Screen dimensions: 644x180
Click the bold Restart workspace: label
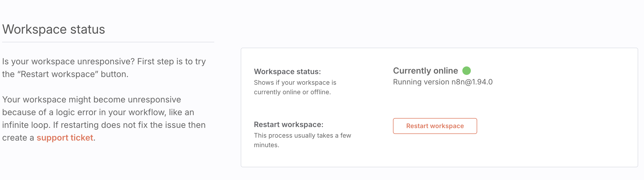tap(289, 124)
